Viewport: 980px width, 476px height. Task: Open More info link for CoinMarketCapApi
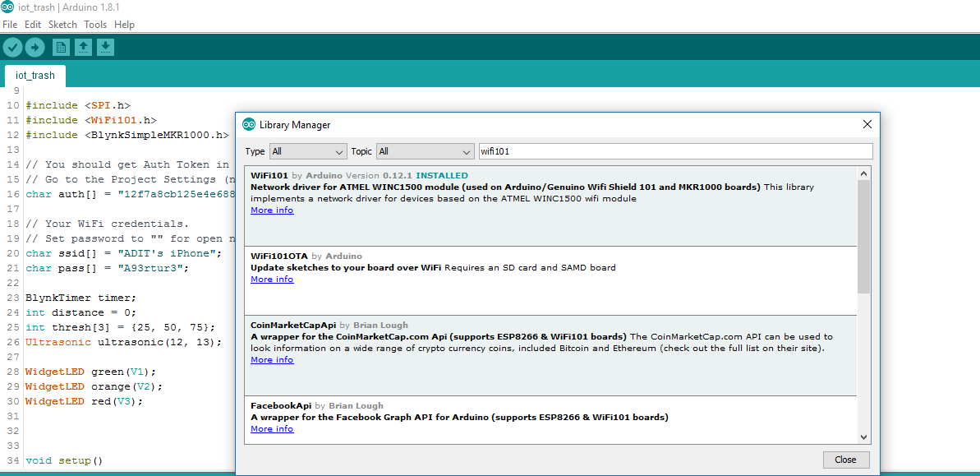272,359
